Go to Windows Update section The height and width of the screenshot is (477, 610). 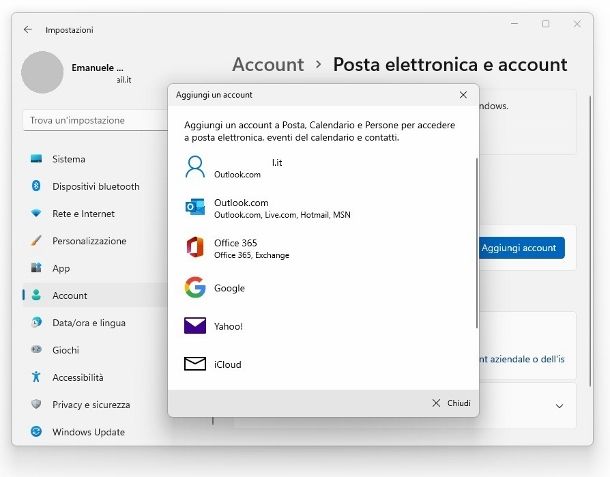tap(88, 432)
